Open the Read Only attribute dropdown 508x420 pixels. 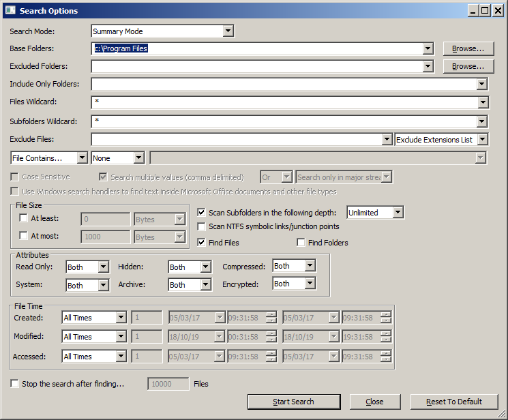(x=103, y=267)
